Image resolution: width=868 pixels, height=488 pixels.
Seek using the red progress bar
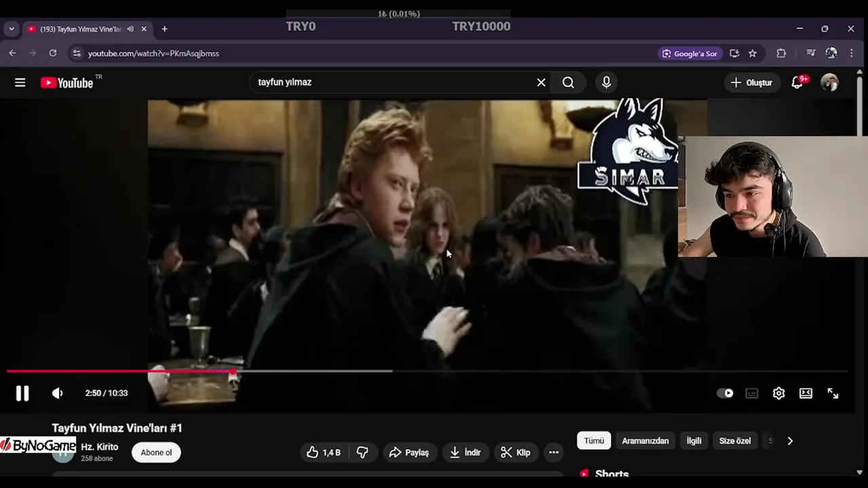coord(427,371)
